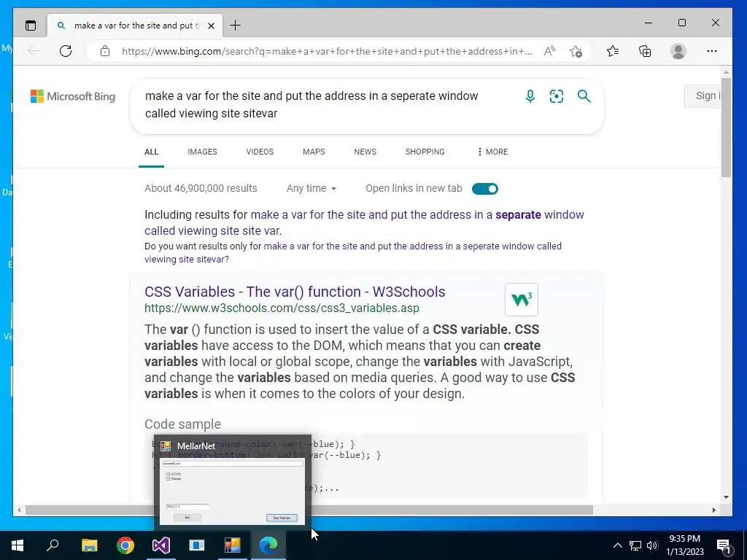Open Action Center notifications
The height and width of the screenshot is (560, 747).
pos(724,545)
